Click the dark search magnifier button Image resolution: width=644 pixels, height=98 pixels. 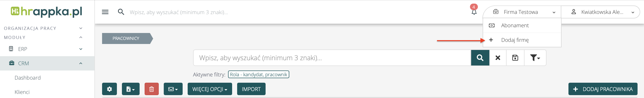pos(480,58)
